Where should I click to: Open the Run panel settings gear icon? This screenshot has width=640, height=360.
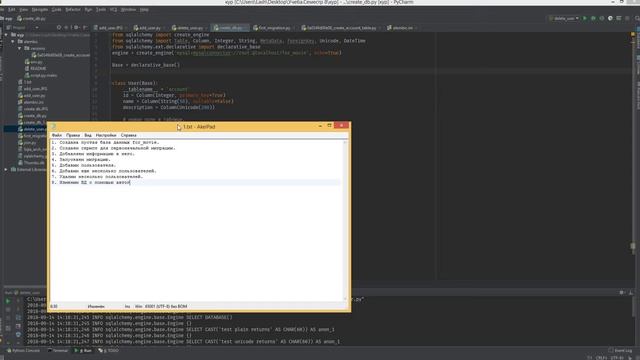click(x=622, y=293)
